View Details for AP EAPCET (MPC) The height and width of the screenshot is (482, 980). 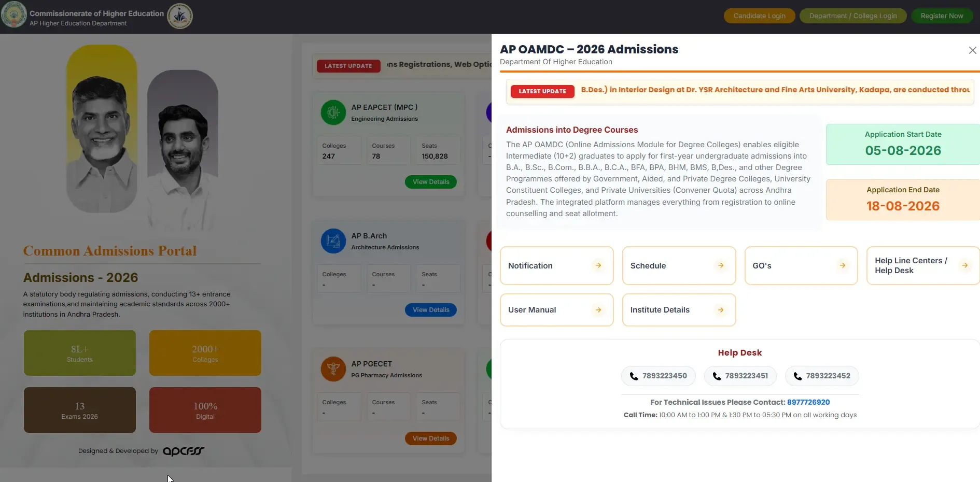point(431,182)
